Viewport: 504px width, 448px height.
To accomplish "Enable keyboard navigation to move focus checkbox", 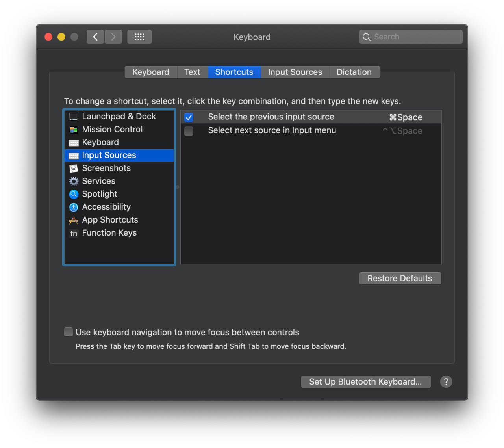I will [x=69, y=332].
